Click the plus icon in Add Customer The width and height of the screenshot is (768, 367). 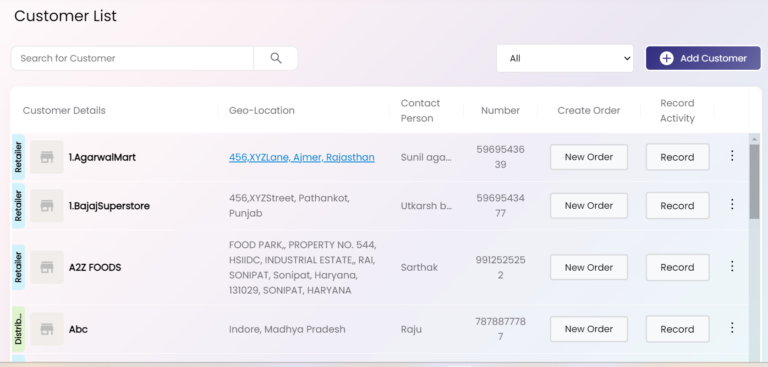coord(666,58)
